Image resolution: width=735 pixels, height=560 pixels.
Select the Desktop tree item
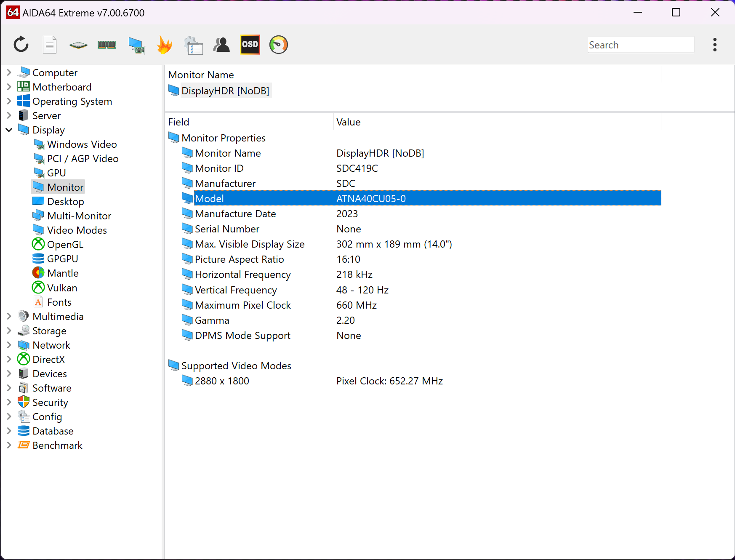[x=65, y=201]
